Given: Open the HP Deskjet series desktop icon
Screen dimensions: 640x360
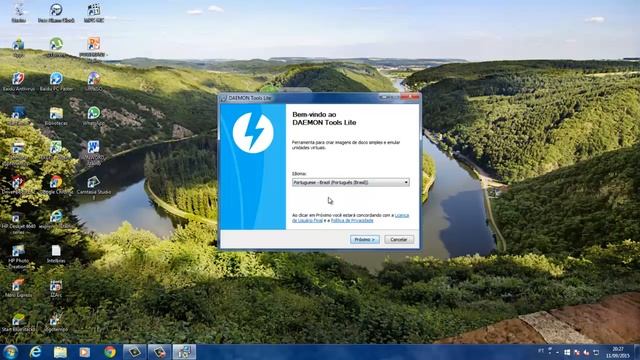Looking at the screenshot, I should coord(18,223).
